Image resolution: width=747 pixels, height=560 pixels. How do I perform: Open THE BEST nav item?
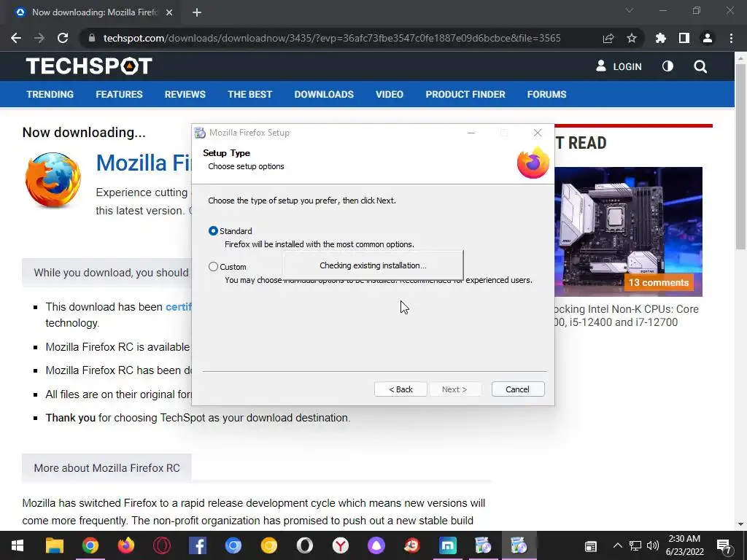coord(249,94)
